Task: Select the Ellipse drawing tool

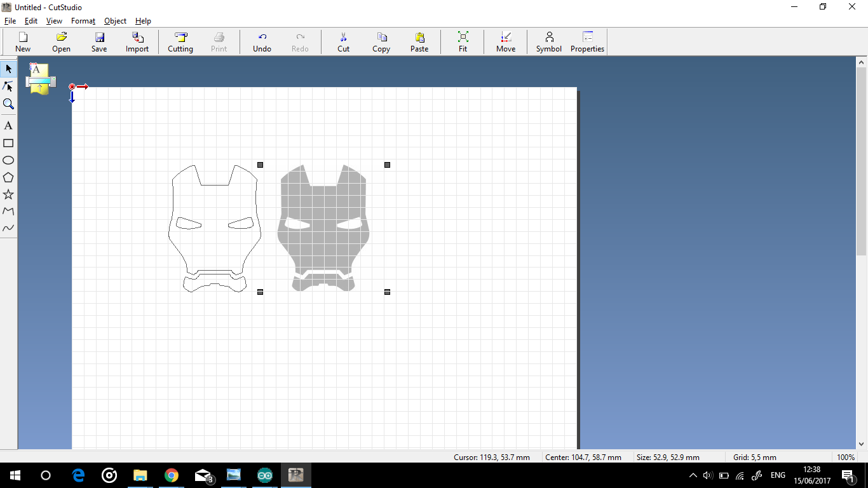Action: (x=8, y=160)
